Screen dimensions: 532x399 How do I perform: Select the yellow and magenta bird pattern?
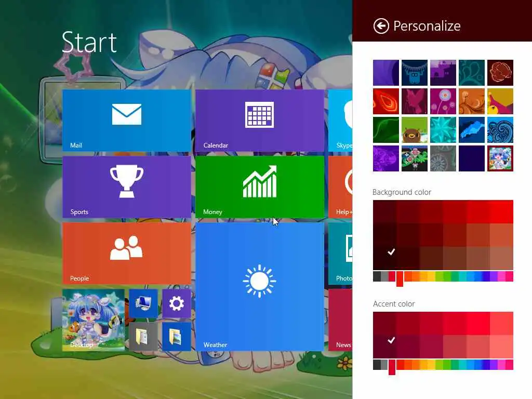point(500,101)
